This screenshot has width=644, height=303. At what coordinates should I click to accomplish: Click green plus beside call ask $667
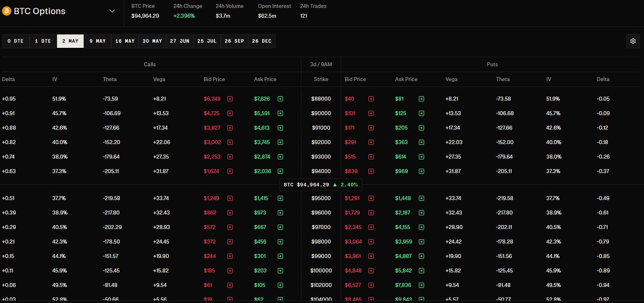pyautogui.click(x=280, y=227)
